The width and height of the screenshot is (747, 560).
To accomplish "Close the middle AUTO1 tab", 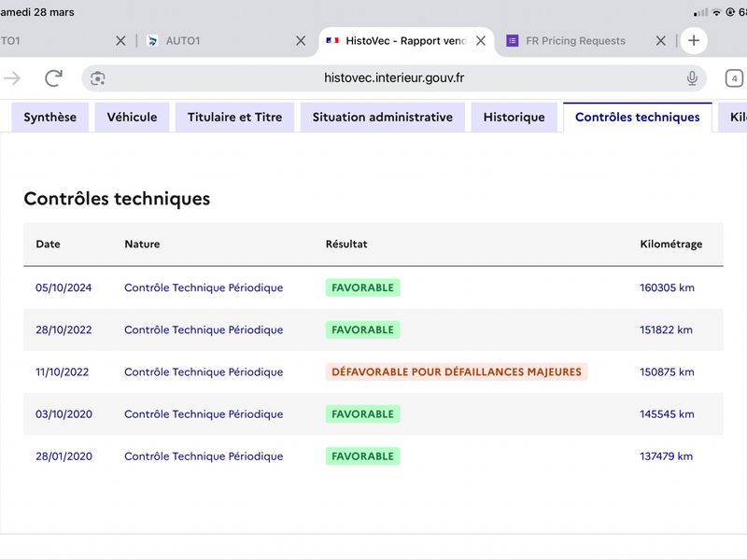I will click(301, 41).
